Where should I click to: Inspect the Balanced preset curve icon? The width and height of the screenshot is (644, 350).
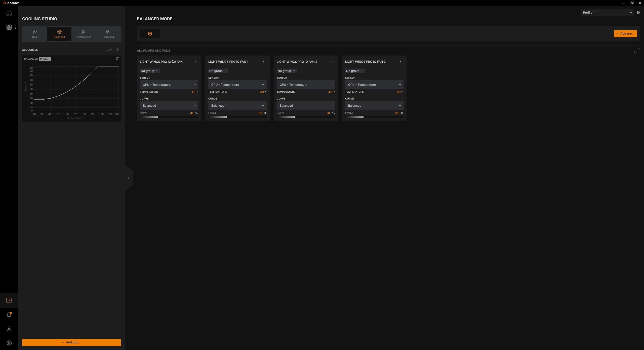(x=117, y=59)
